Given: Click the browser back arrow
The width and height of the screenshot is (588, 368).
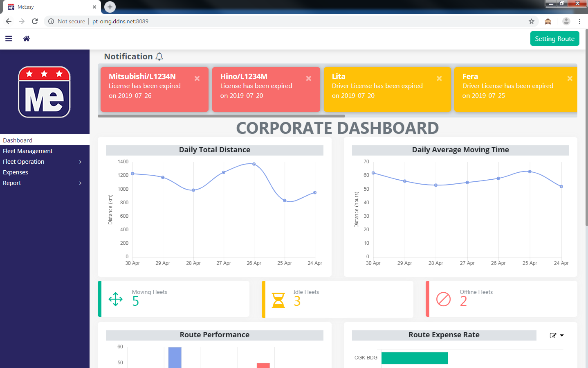Looking at the screenshot, I should (9, 21).
